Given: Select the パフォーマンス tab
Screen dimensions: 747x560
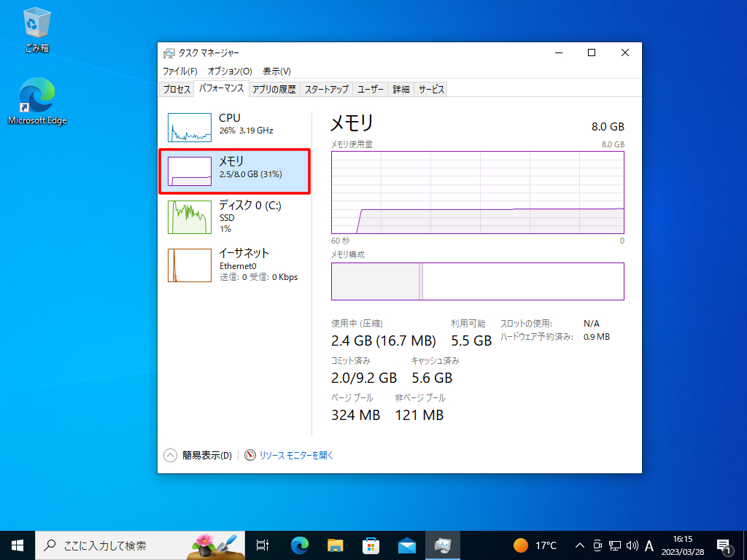Looking at the screenshot, I should [221, 88].
